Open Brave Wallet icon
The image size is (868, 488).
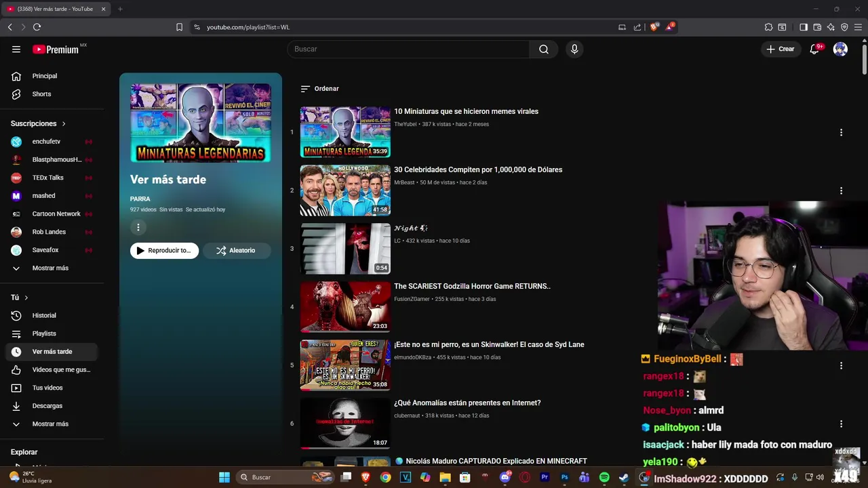pyautogui.click(x=817, y=27)
